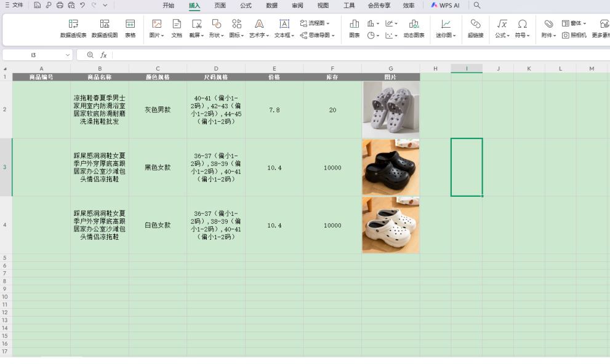610x364 pixels.
Task: Switch to the 开始 tab
Action: (x=169, y=6)
